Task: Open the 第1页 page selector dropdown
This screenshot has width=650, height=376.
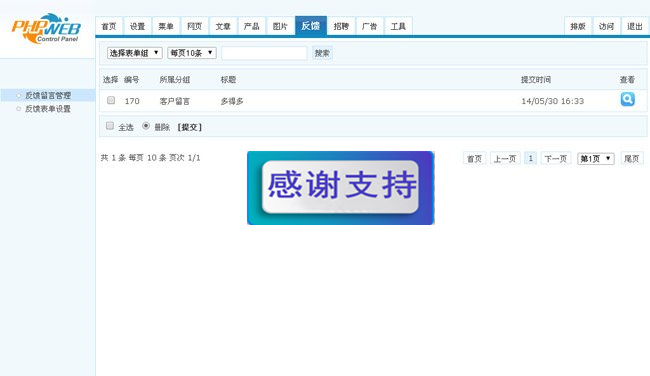Action: [x=596, y=158]
